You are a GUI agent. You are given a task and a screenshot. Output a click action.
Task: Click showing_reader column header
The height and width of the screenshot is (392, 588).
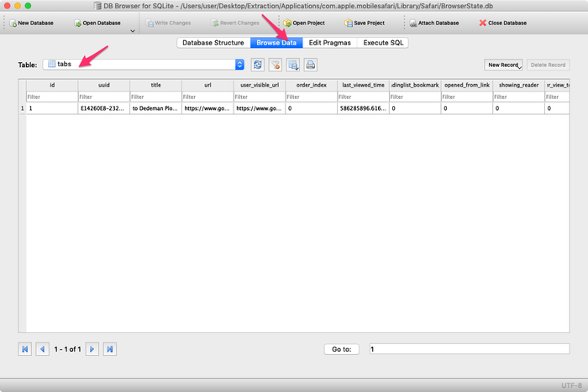[x=518, y=85]
